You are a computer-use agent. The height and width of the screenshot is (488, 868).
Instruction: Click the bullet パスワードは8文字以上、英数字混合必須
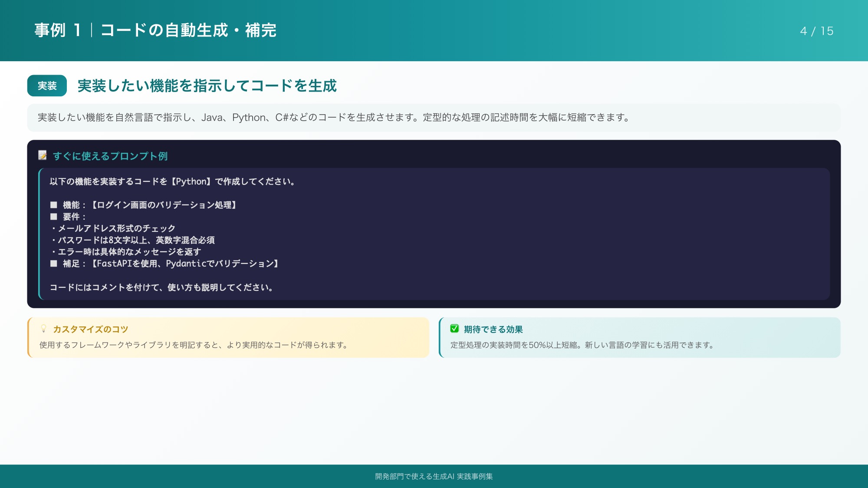132,240
